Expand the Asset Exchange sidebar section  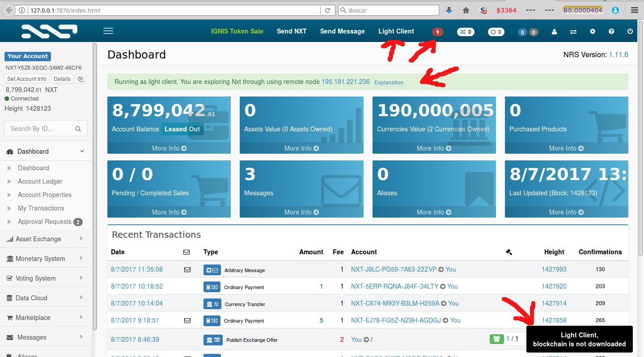46,239
